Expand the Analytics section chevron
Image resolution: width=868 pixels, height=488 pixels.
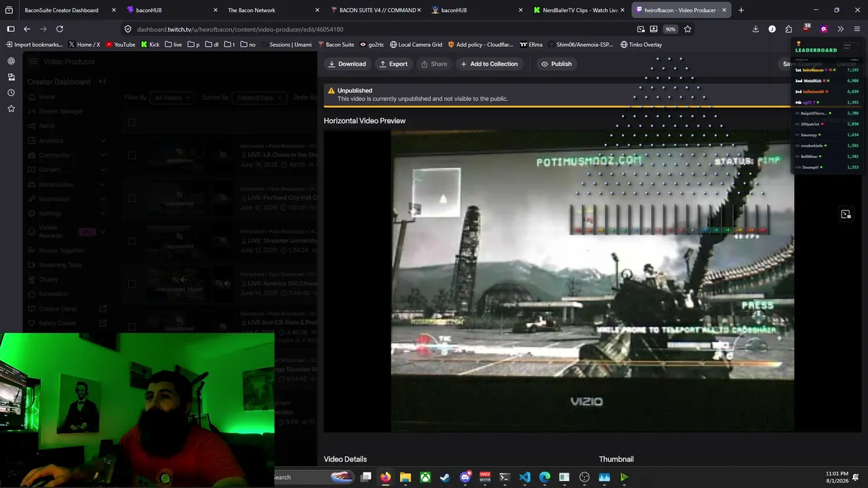point(102,141)
